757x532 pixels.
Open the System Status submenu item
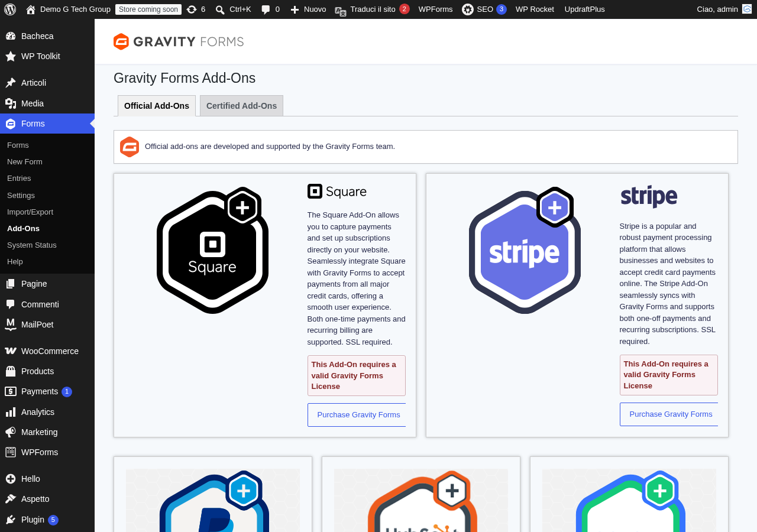(32, 245)
